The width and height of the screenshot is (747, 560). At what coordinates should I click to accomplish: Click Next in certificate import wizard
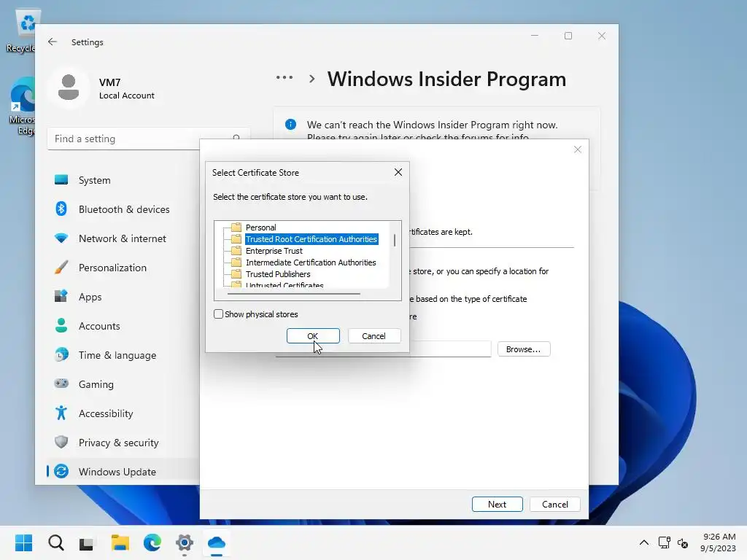[x=497, y=505]
